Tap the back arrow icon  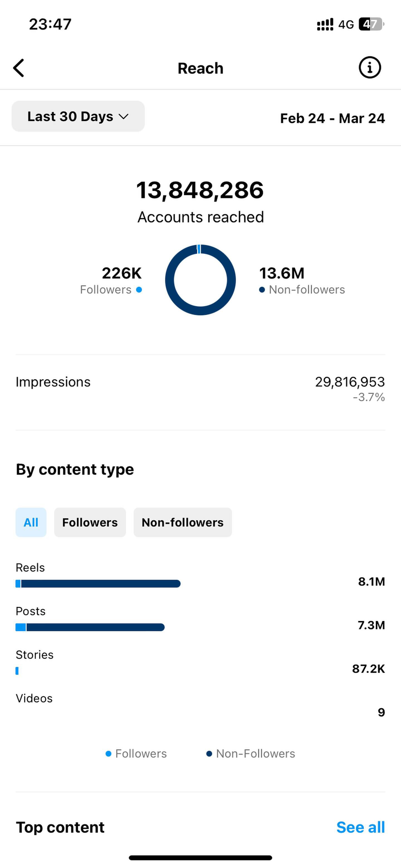(19, 68)
